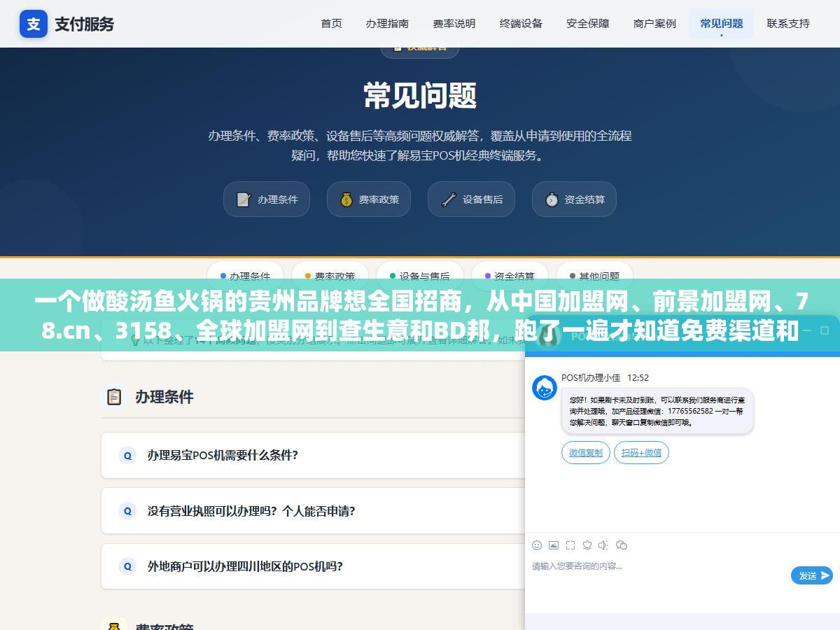Click the 费率政策 money bag pill
The image size is (840, 630).
click(x=368, y=199)
